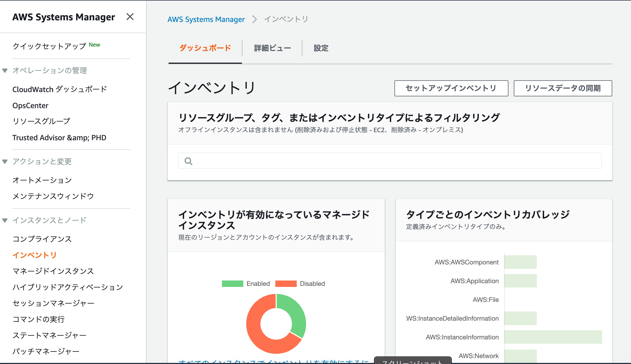This screenshot has height=364, width=631.
Task: Open ステートマネージャー page
Action: 49,335
